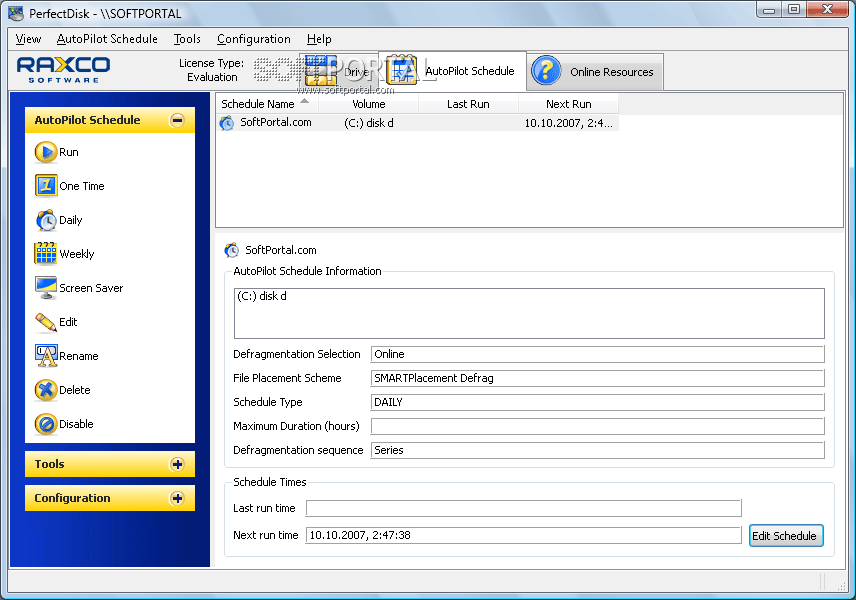The image size is (856, 600).
Task: Click the Schedule Type field showing DAILY
Action: (597, 402)
